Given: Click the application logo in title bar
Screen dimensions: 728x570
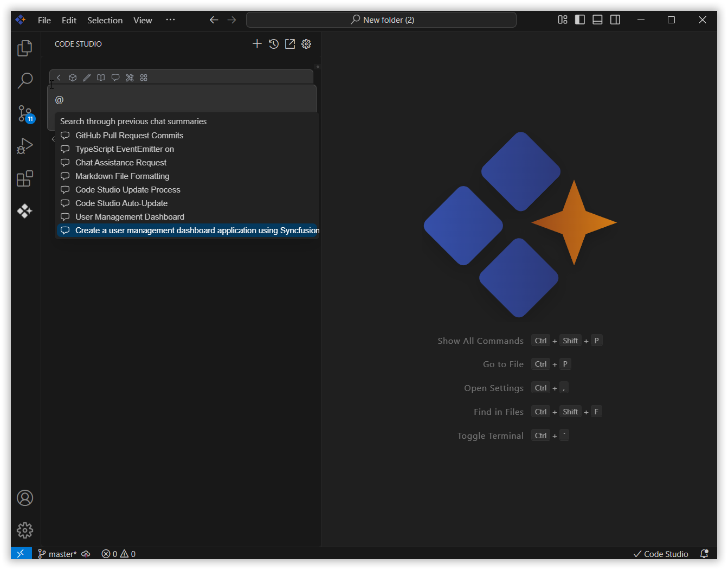Looking at the screenshot, I should tap(21, 20).
